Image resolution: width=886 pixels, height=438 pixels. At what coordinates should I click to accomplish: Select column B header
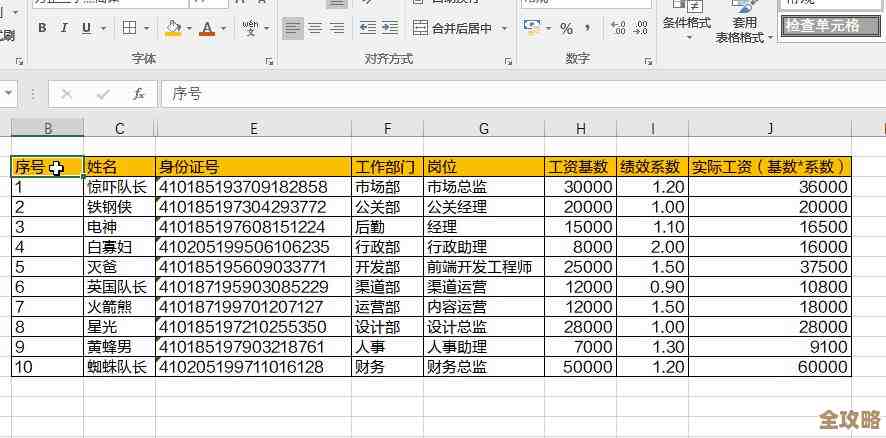(48, 128)
